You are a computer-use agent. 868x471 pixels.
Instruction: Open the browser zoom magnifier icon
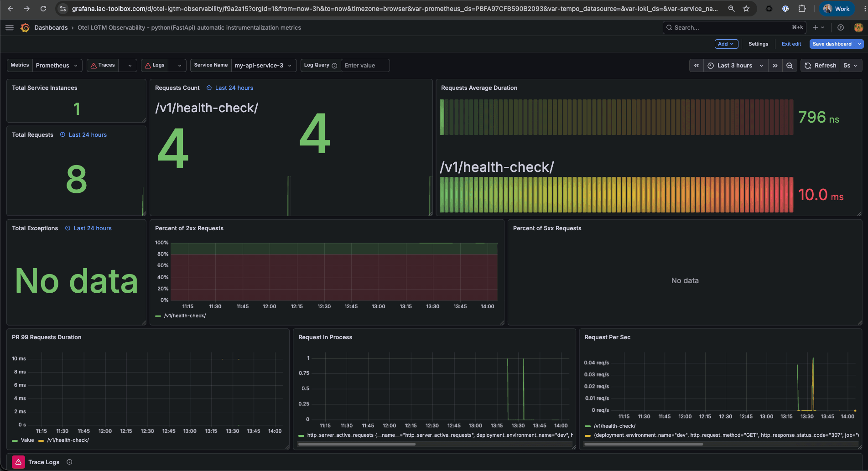point(731,9)
